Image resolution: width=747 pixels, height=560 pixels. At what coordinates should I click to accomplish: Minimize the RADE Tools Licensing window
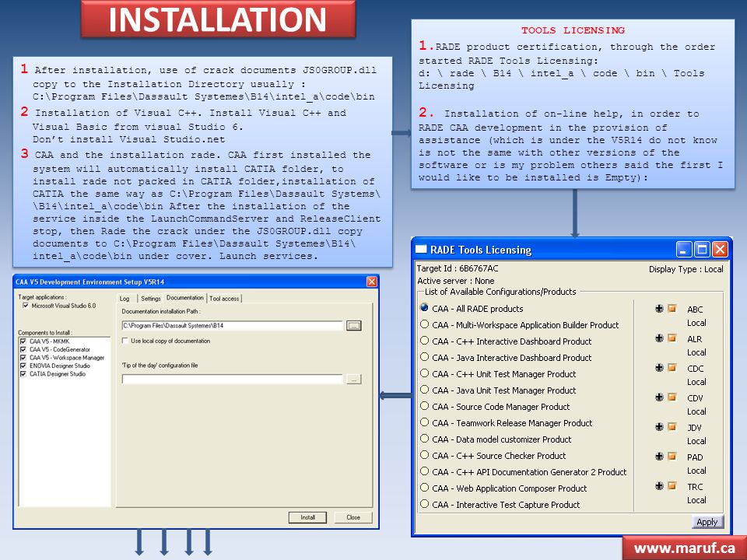tap(684, 250)
